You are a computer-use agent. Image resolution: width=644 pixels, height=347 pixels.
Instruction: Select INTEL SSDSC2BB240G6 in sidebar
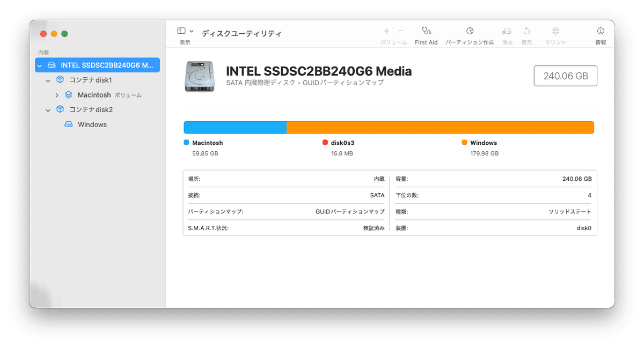98,65
